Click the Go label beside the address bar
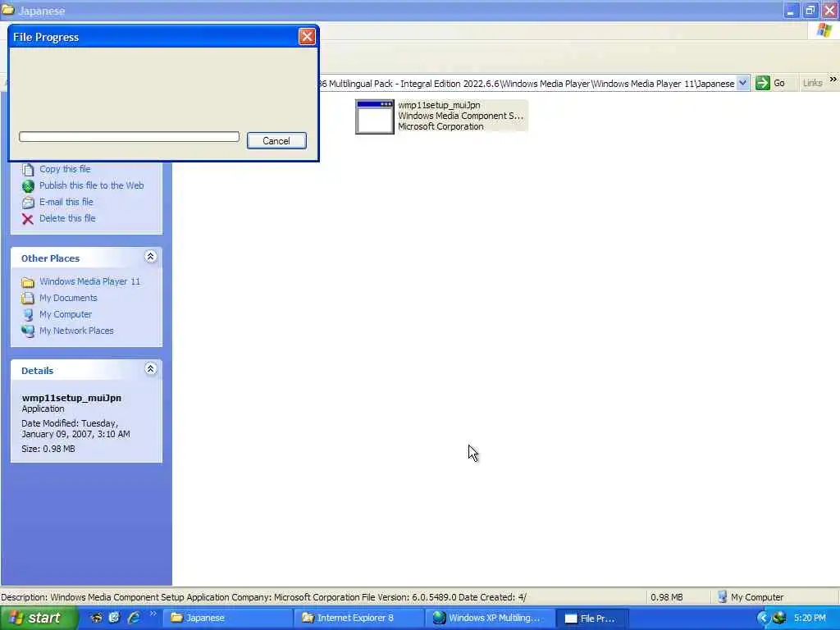 point(779,83)
